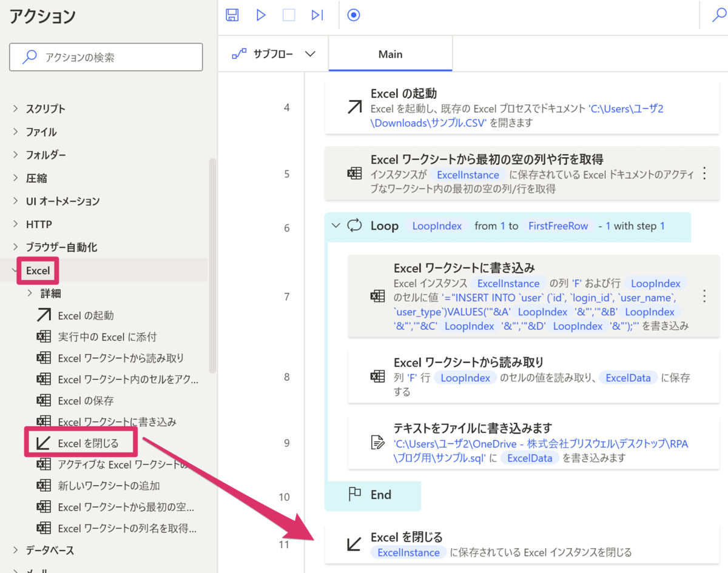Stop the flow with the square icon
The height and width of the screenshot is (573, 728).
pos(289,15)
